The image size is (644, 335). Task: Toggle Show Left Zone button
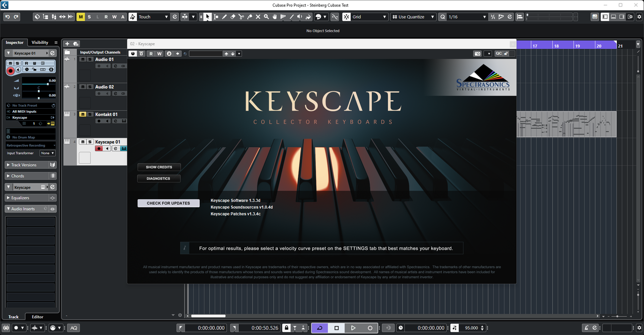click(x=605, y=17)
